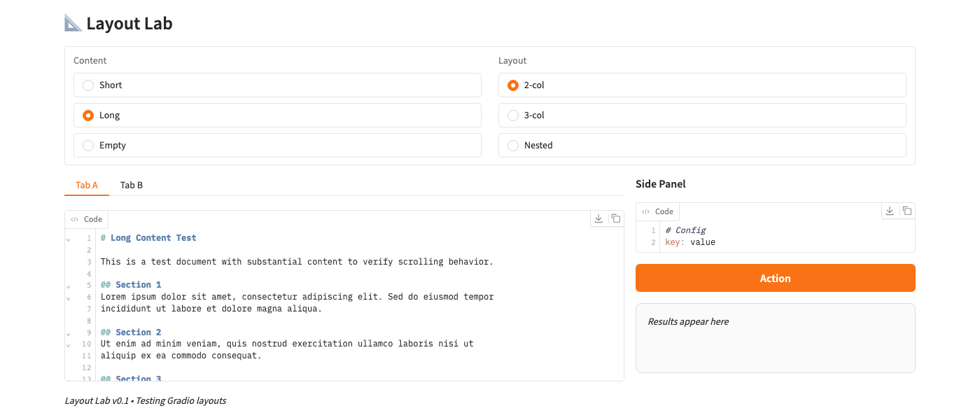Switch to Tab B
980x420 pixels.
[x=132, y=185]
